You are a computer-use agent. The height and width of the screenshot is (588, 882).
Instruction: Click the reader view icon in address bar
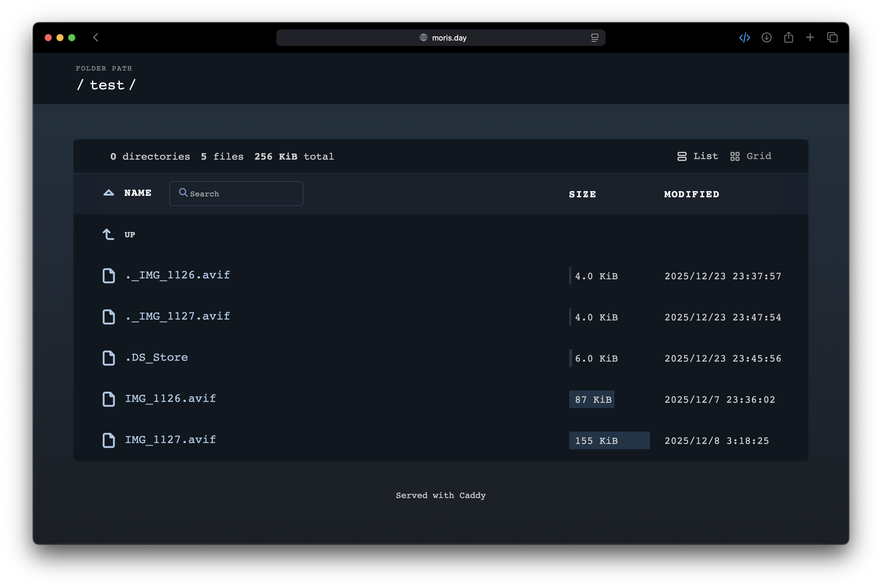tap(594, 38)
